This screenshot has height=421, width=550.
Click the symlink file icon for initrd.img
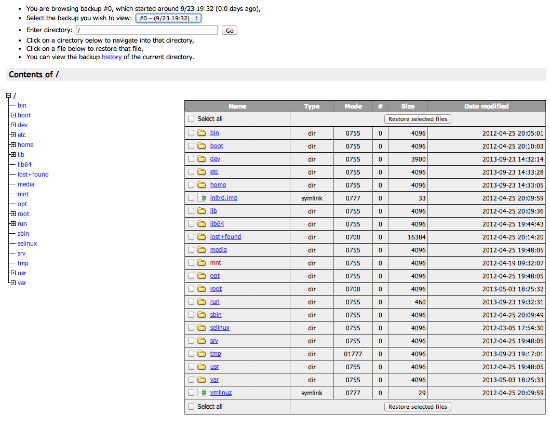202,198
